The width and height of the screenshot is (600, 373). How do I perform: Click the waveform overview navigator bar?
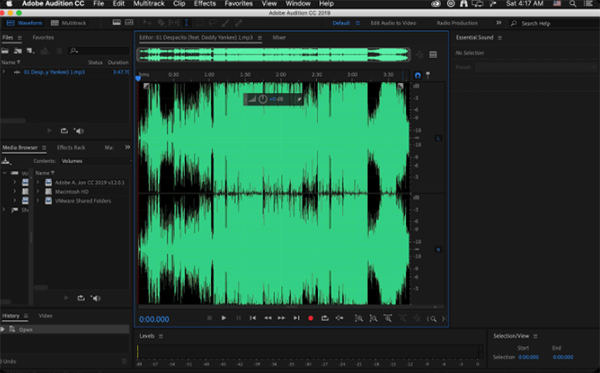[274, 55]
